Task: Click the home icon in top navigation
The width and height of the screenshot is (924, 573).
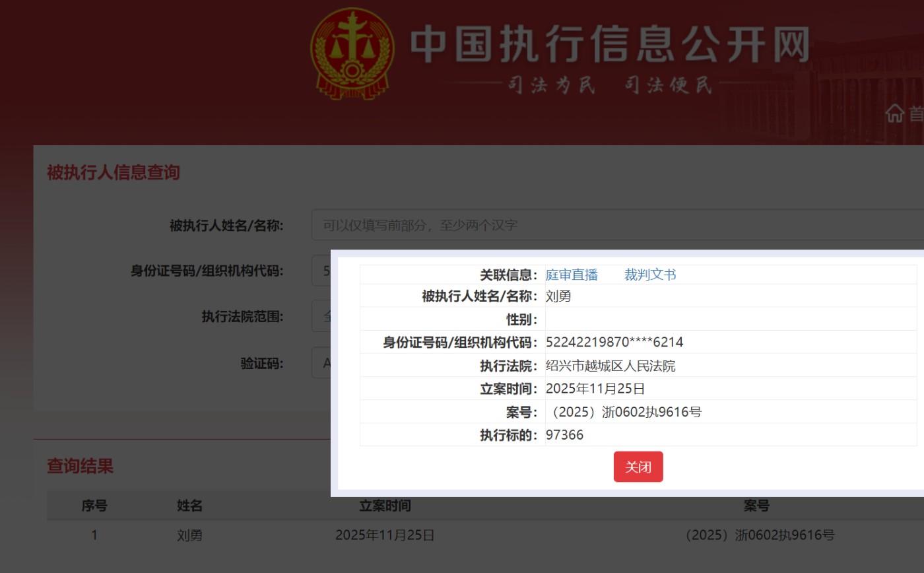Action: tap(894, 113)
